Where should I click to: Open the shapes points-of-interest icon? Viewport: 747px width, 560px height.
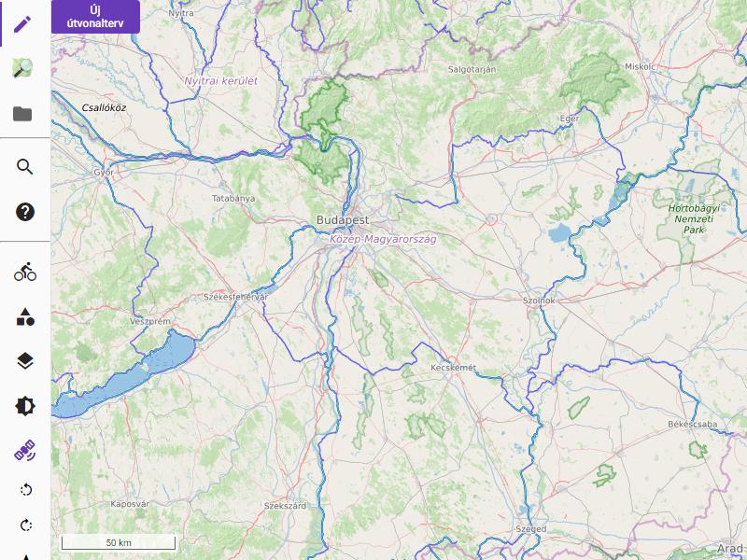point(25,316)
